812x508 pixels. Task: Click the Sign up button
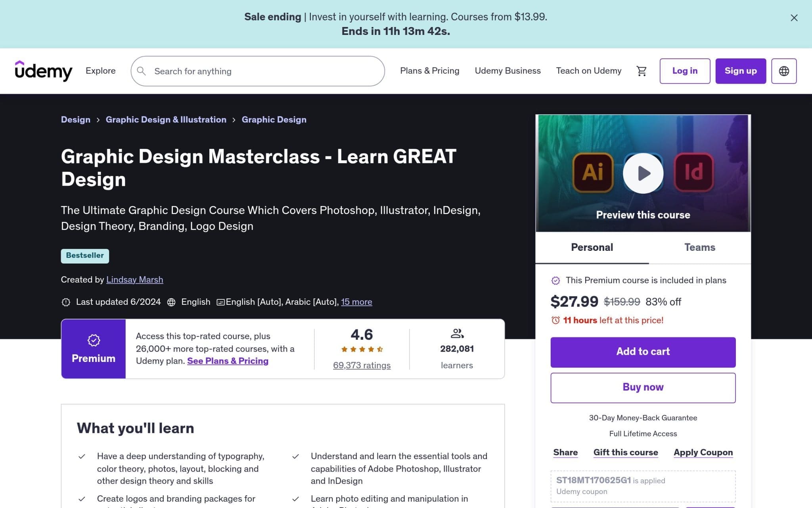click(740, 71)
